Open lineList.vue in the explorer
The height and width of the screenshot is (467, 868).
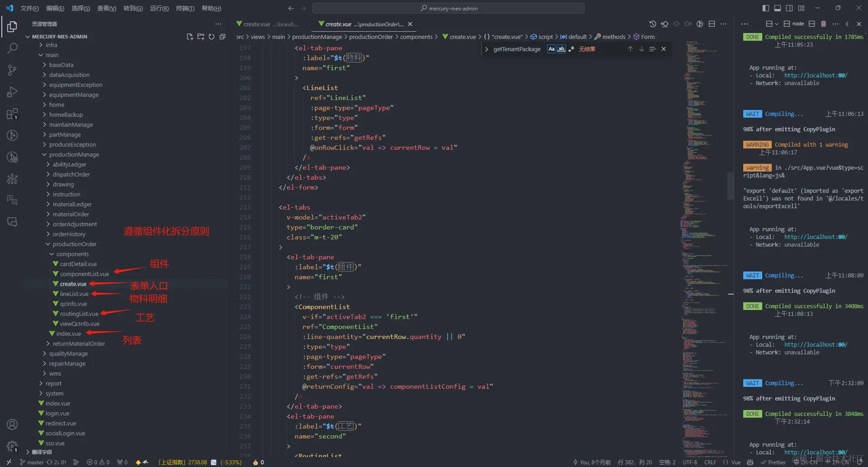[74, 294]
